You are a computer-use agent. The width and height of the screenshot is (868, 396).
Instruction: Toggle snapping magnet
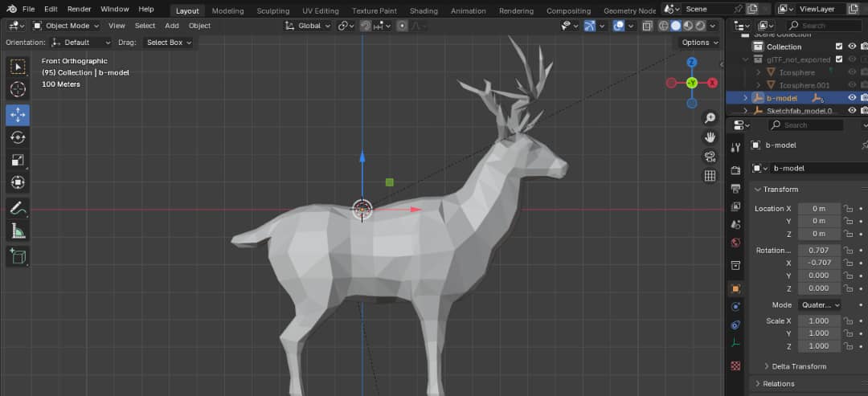[366, 26]
